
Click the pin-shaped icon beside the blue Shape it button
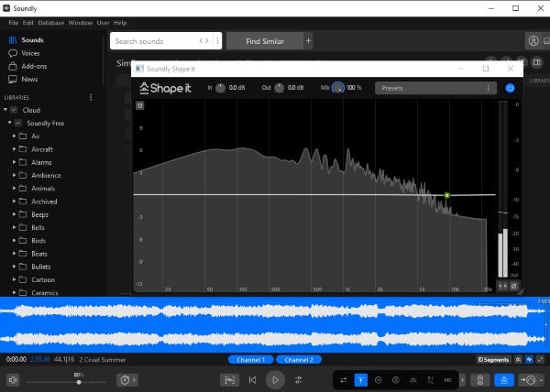[x=480, y=380]
